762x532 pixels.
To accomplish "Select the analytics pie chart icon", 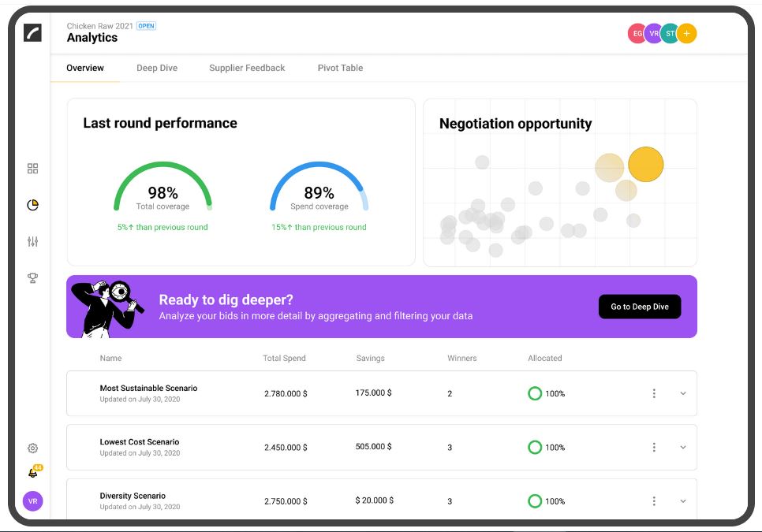I will (32, 205).
